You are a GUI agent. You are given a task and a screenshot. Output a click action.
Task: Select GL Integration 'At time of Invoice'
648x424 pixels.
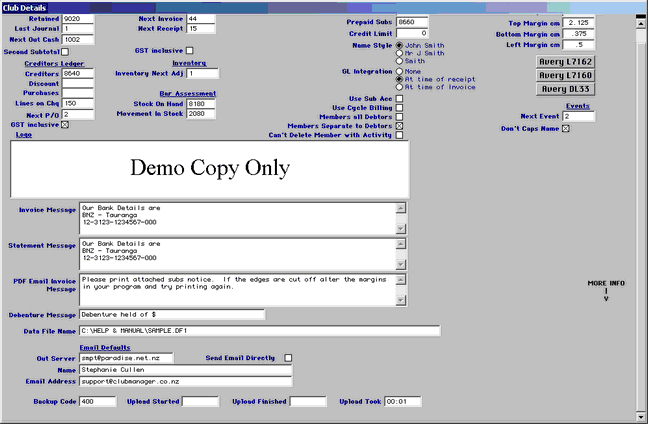(x=400, y=87)
